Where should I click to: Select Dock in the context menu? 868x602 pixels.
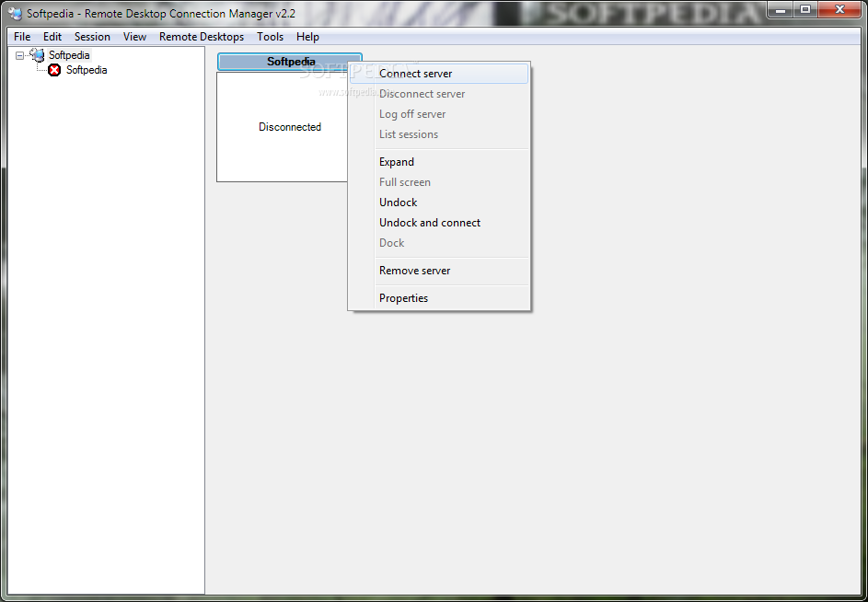[439, 243]
